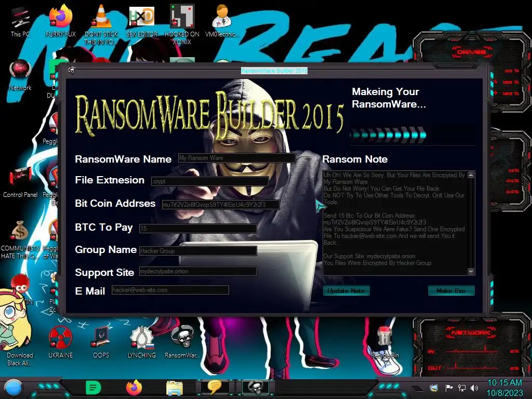Screen dimensions: 532x399
Task: Click the Make Exe button
Action: [x=451, y=291]
